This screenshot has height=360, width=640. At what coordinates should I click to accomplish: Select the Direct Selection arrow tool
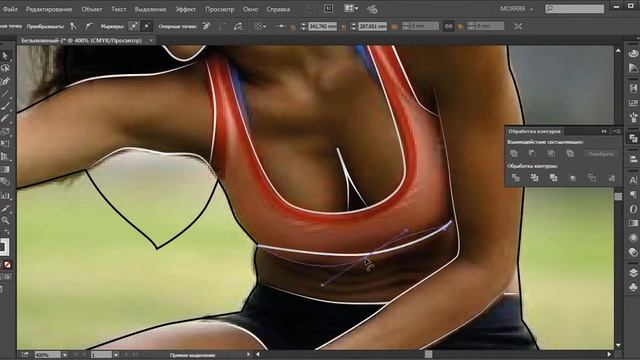click(5, 56)
